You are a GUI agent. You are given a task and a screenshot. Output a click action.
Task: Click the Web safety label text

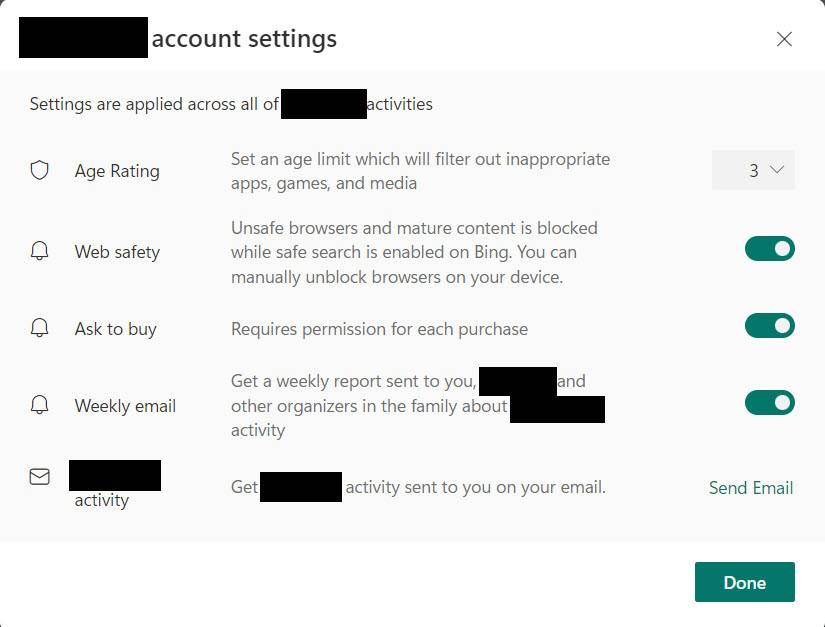(117, 252)
